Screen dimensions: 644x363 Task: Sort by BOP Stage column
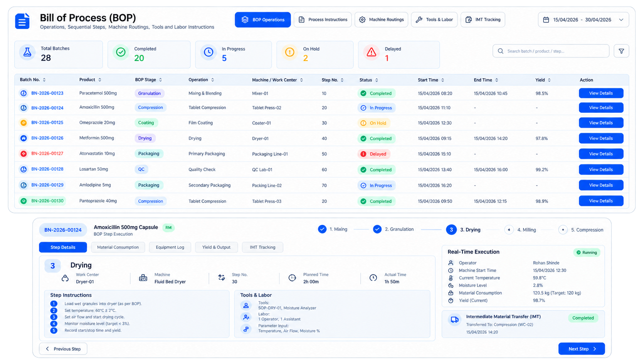click(x=161, y=80)
